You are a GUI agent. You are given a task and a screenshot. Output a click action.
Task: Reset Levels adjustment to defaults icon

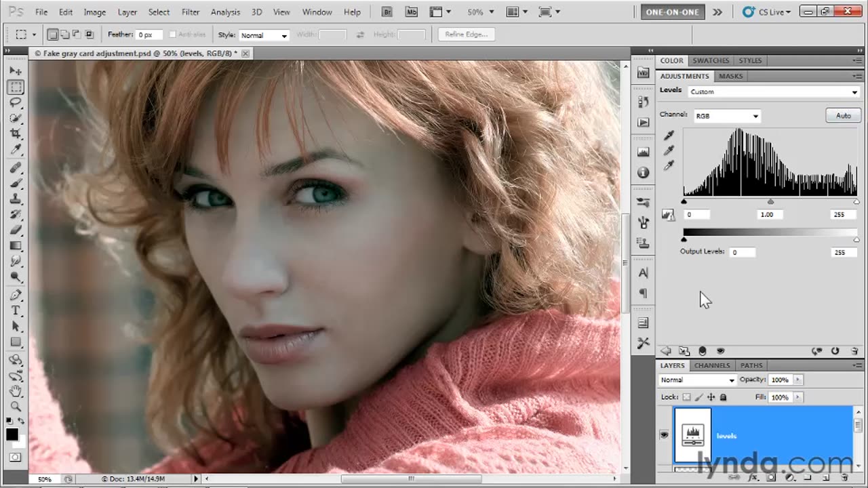tap(835, 351)
